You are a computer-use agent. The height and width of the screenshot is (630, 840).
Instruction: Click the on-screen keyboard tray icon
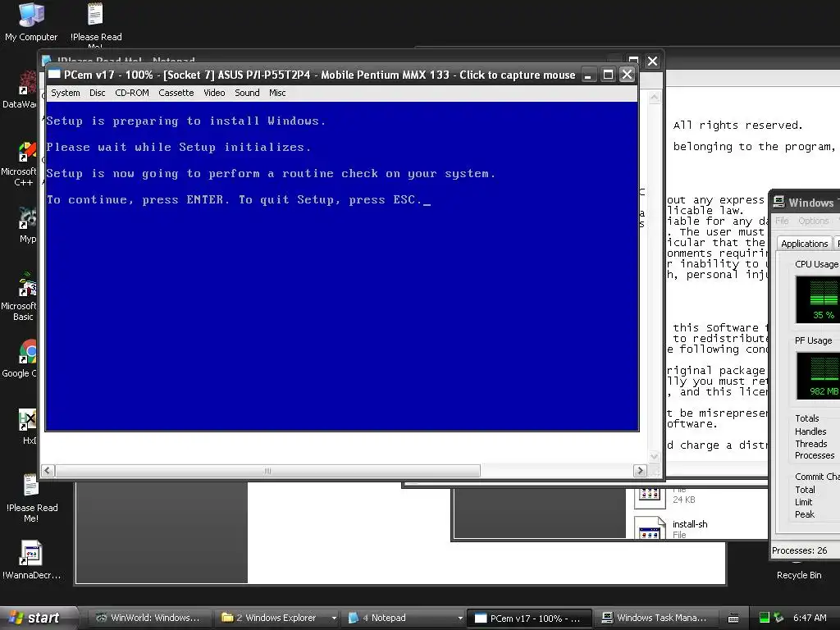733,619
